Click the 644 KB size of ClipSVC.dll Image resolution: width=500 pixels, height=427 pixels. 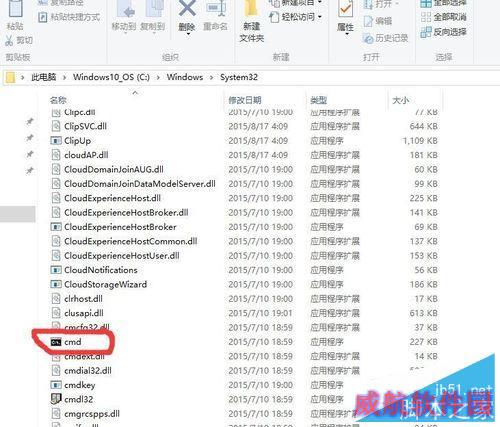423,126
